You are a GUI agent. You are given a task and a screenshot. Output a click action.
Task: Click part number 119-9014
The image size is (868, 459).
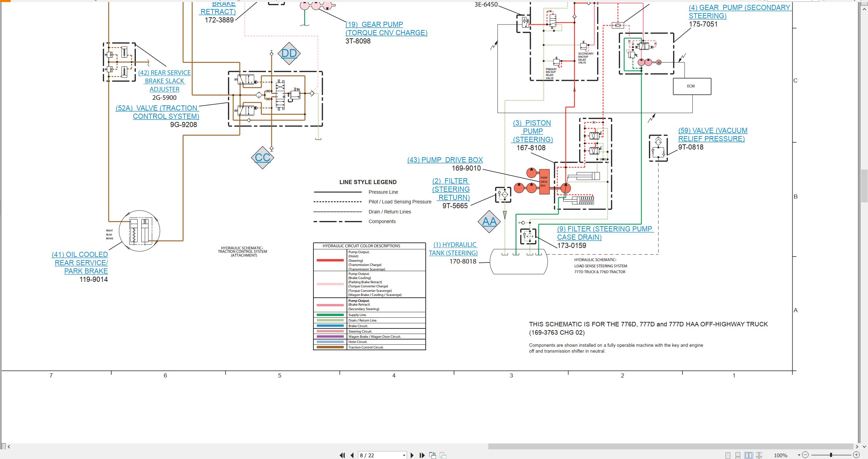click(x=94, y=279)
